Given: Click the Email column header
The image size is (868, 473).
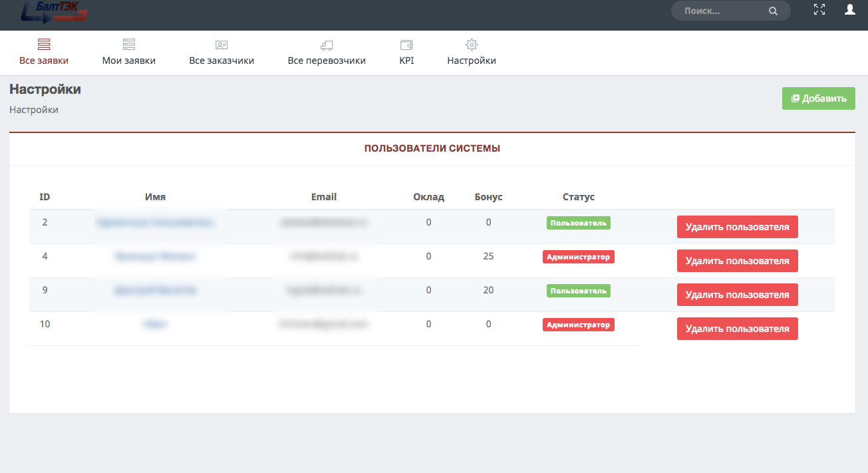Looking at the screenshot, I should [x=324, y=197].
